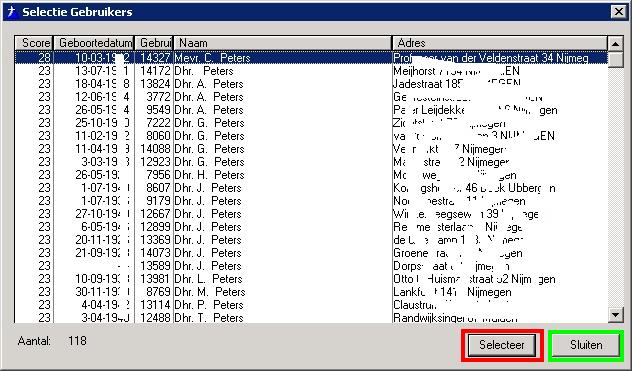Sort by the Naam column header
Viewport: 632px width, 371px height.
[283, 43]
